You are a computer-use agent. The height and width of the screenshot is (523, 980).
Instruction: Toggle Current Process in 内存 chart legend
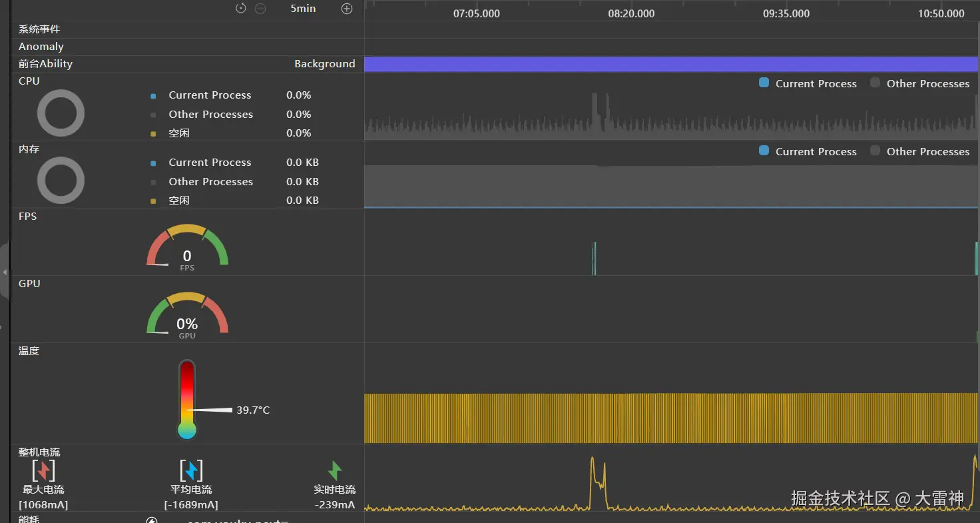[808, 151]
